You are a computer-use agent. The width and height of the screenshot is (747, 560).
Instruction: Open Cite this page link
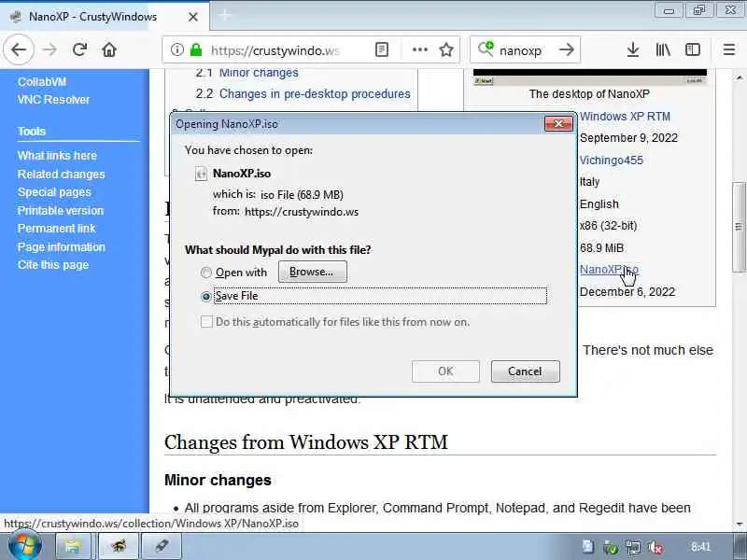coord(53,265)
